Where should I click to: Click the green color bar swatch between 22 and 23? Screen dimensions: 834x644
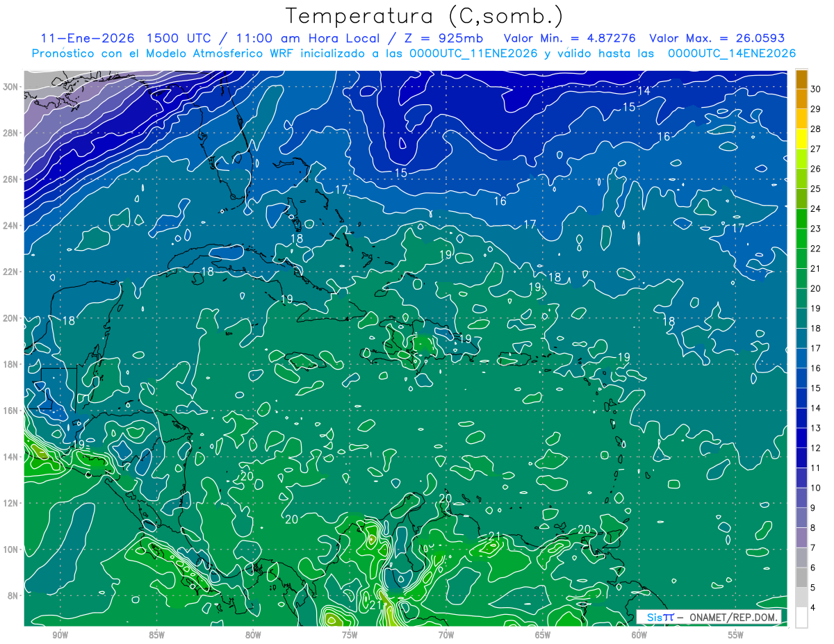point(802,239)
